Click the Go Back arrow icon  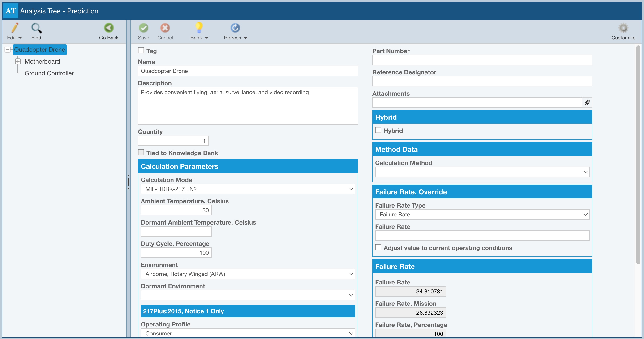[x=109, y=28]
